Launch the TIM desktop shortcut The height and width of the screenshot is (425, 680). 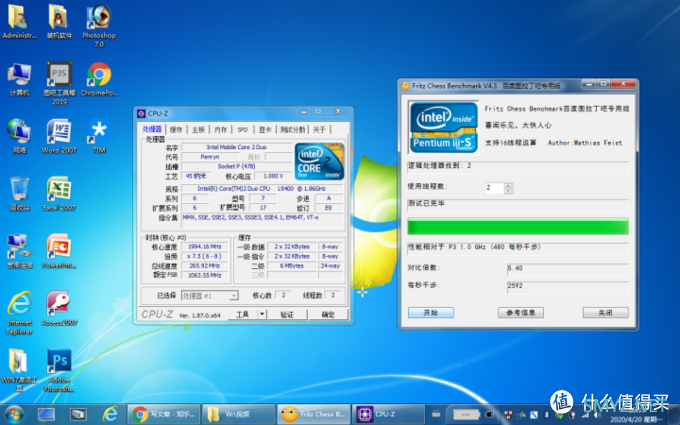[x=99, y=136]
